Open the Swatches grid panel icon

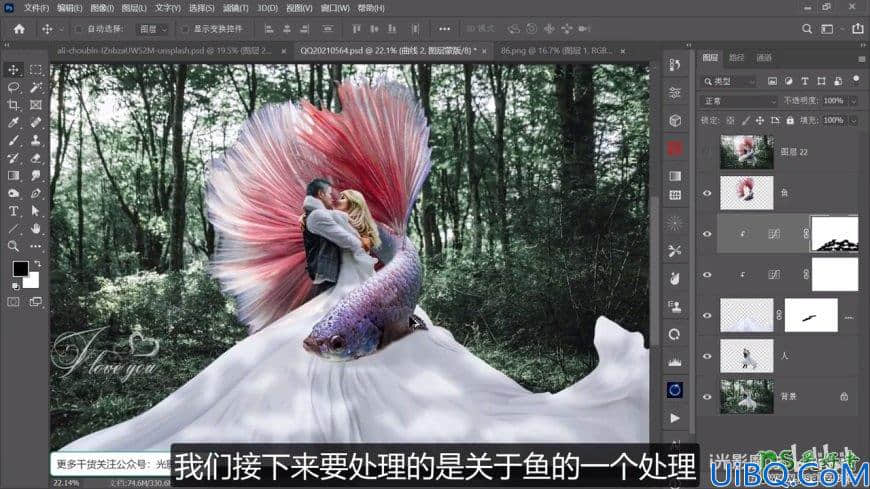tap(675, 195)
